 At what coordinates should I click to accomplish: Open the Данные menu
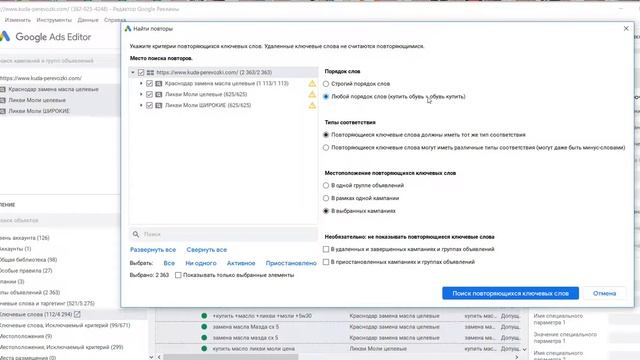pyautogui.click(x=88, y=20)
